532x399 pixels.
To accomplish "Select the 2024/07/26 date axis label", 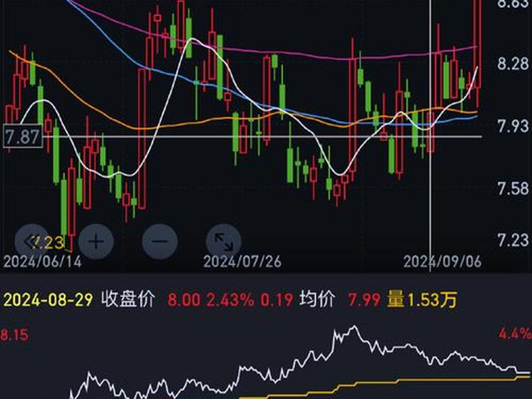I will click(x=242, y=261).
